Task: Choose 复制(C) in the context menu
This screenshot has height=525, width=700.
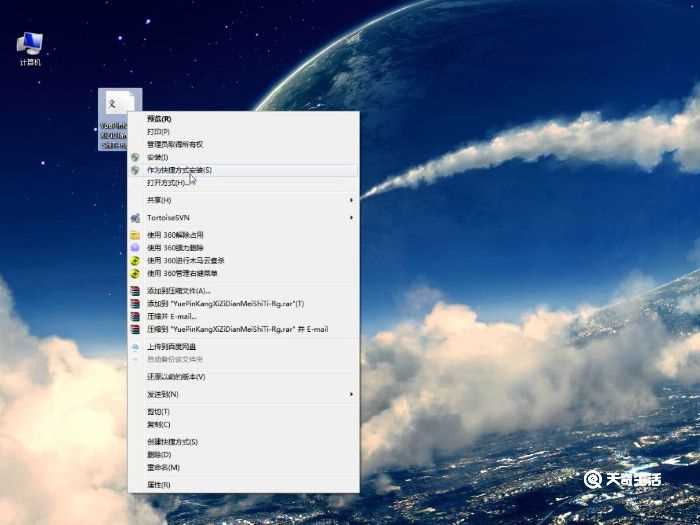Action: tap(243, 425)
